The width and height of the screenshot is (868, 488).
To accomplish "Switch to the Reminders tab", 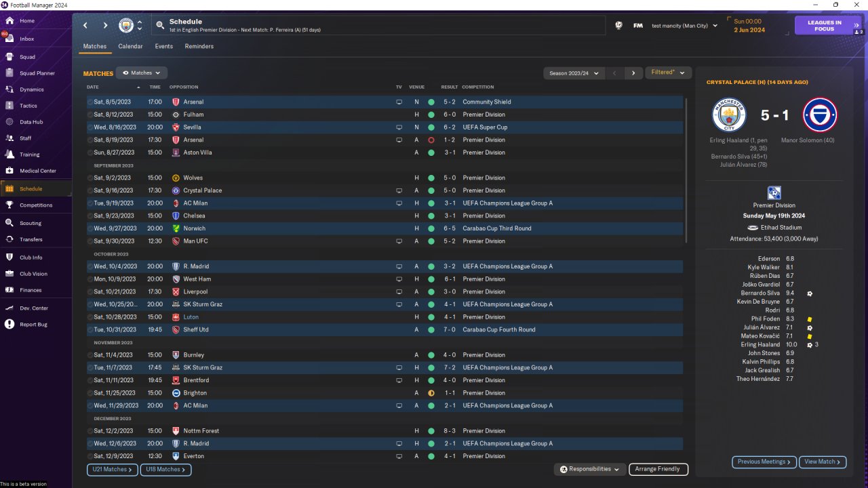I will click(199, 47).
